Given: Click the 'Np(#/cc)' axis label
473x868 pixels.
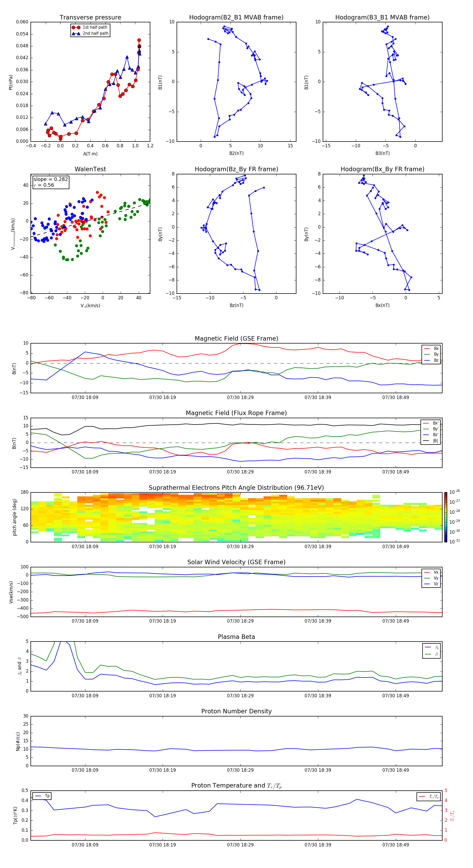Looking at the screenshot, I should pos(18,741).
